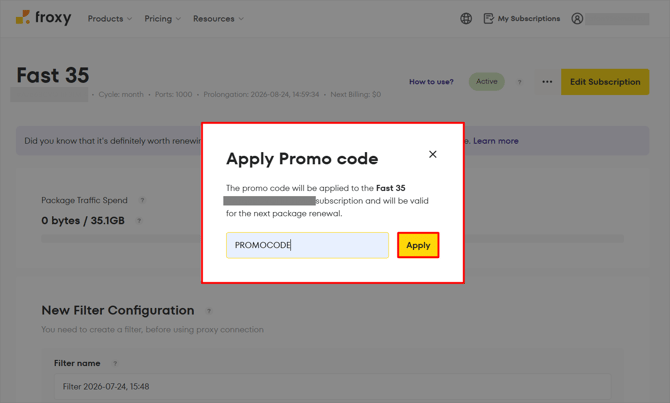Follow the Learn more link
The width and height of the screenshot is (670, 403).
point(496,141)
